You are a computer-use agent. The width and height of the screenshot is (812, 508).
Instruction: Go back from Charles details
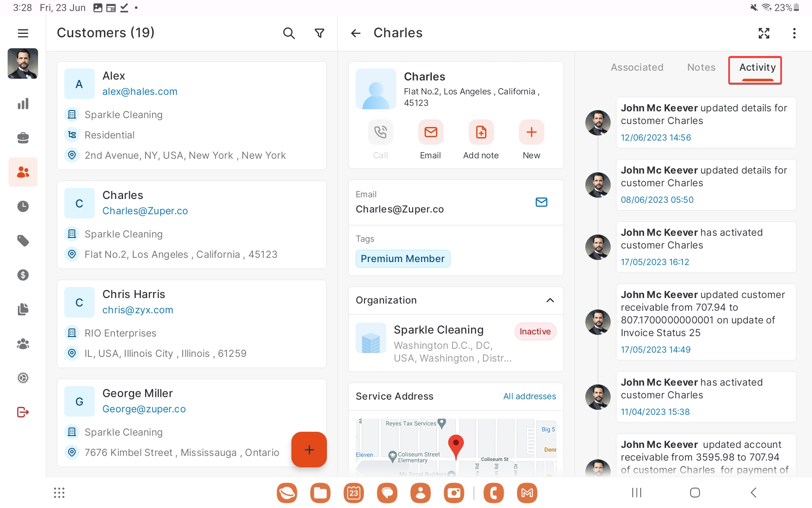356,33
